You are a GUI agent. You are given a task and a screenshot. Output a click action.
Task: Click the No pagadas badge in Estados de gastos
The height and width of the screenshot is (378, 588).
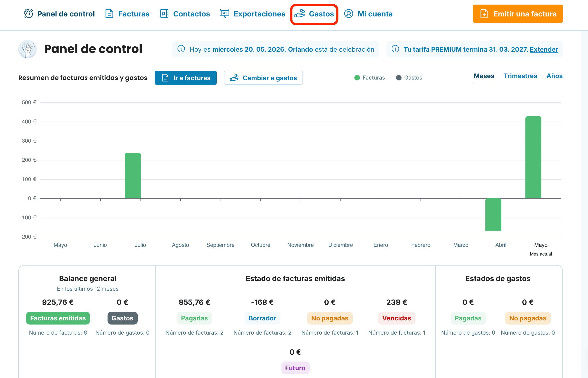(528, 318)
